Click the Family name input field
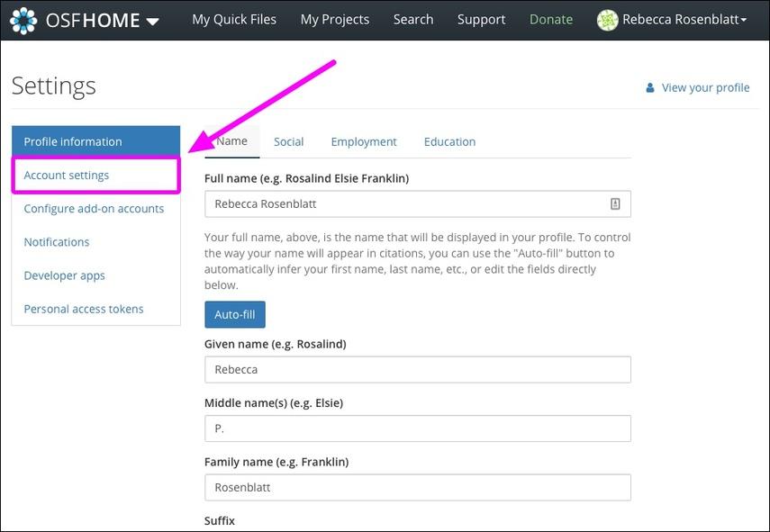 click(418, 487)
